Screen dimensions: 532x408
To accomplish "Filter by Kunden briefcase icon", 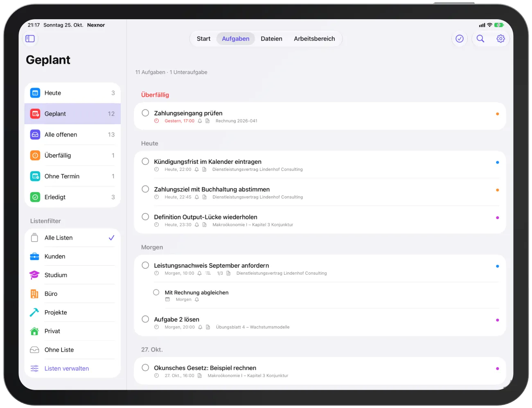I will (x=35, y=257).
